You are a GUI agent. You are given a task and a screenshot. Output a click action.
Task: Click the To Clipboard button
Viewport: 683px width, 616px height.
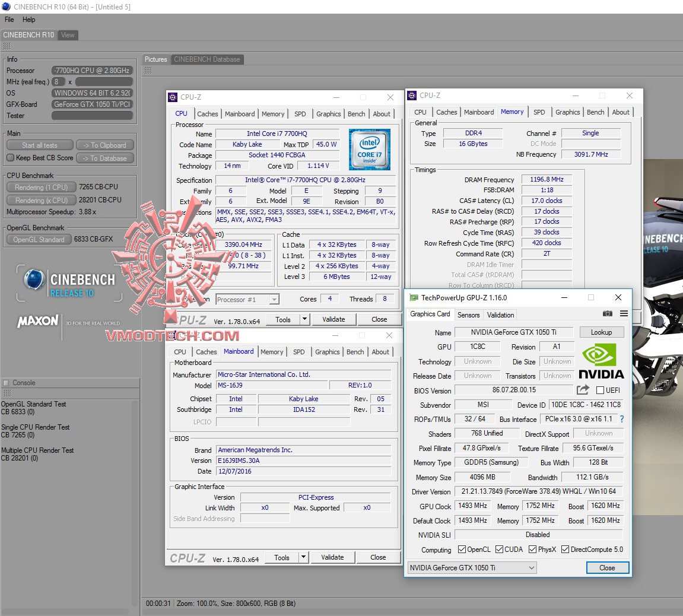tap(104, 145)
